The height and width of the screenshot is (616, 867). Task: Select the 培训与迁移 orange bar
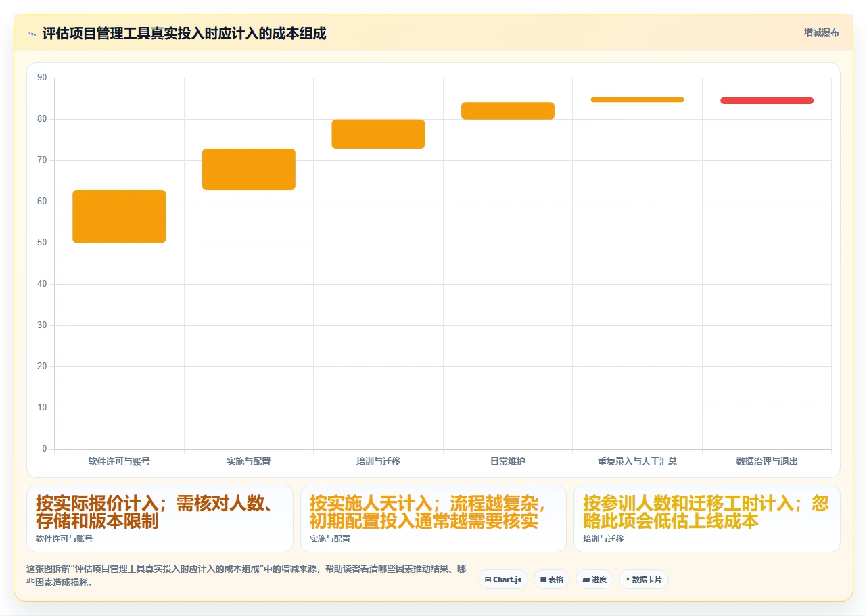pyautogui.click(x=378, y=134)
